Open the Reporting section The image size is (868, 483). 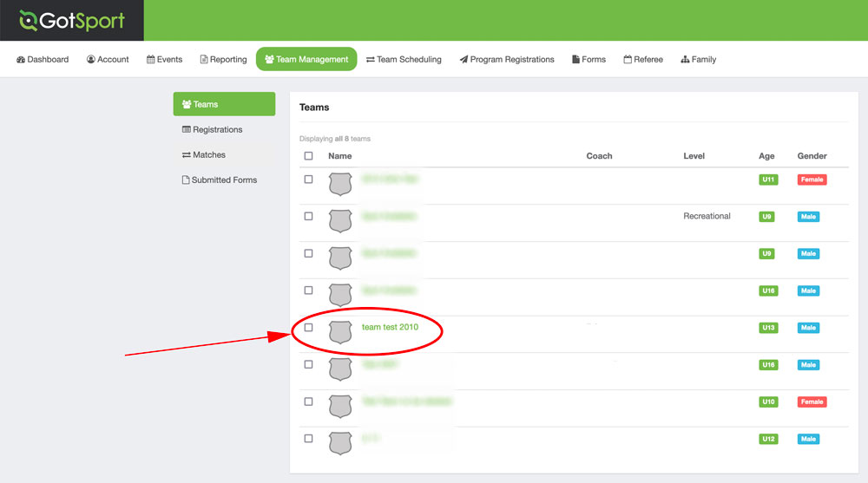(x=223, y=60)
